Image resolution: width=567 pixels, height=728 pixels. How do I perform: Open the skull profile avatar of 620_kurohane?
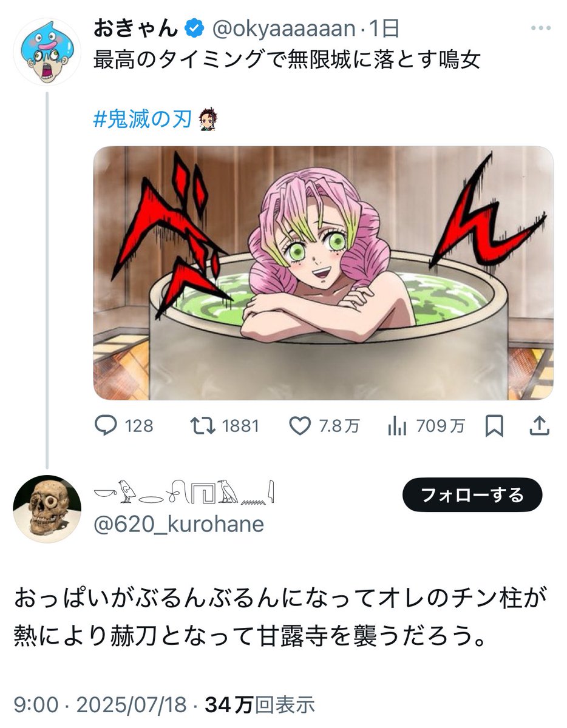(47, 508)
